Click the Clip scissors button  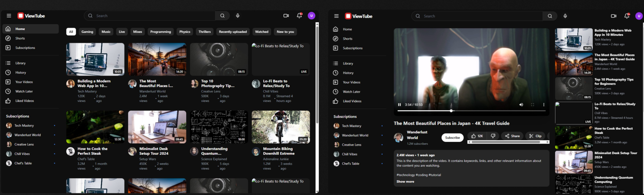point(535,136)
